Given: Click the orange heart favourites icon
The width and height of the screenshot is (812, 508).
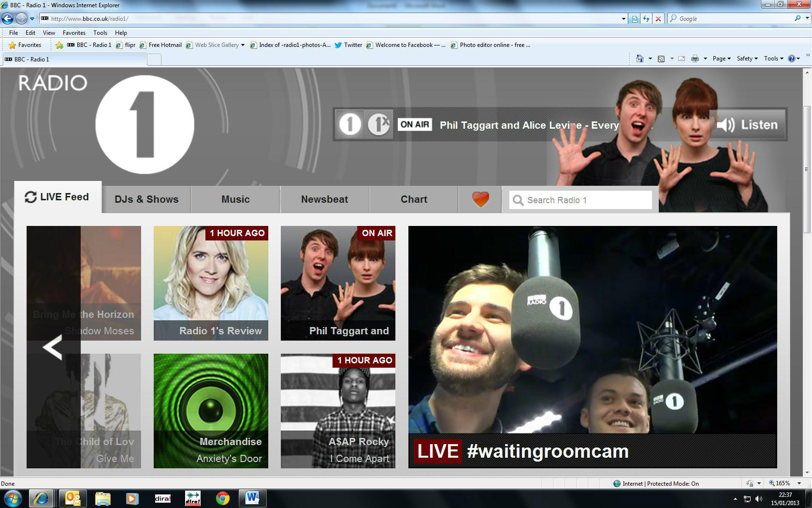Looking at the screenshot, I should (x=480, y=199).
